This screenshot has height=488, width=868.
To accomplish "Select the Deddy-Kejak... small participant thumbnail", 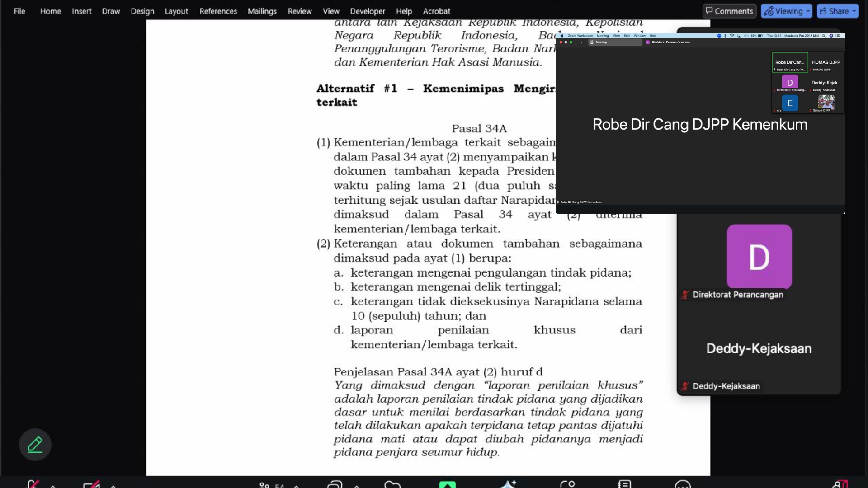I will tap(826, 83).
